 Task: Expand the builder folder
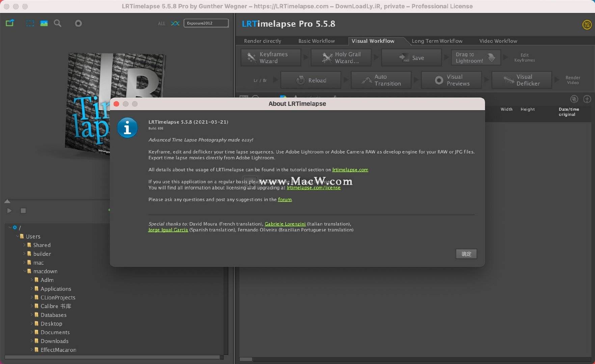click(x=24, y=254)
